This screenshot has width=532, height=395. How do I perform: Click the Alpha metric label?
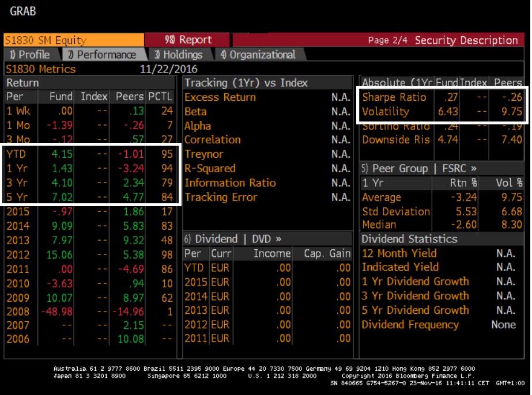point(198,126)
